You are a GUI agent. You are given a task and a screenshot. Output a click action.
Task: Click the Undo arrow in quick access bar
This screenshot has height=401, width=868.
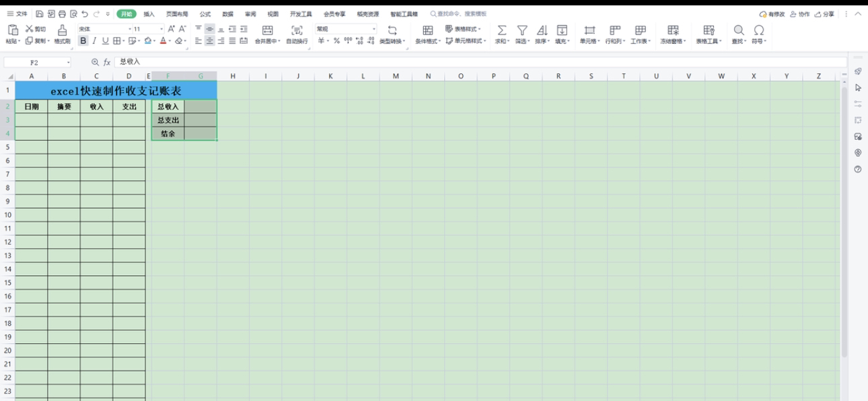coord(85,13)
